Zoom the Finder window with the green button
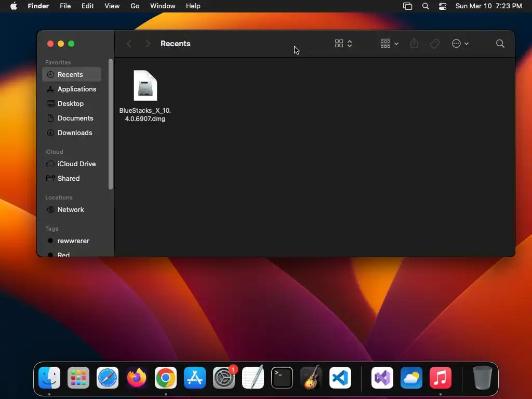 (x=71, y=44)
